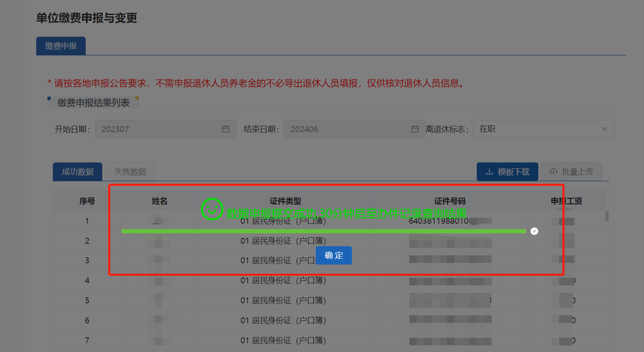Click the checkmark circle at progress bar end
644x352 pixels.
click(535, 231)
